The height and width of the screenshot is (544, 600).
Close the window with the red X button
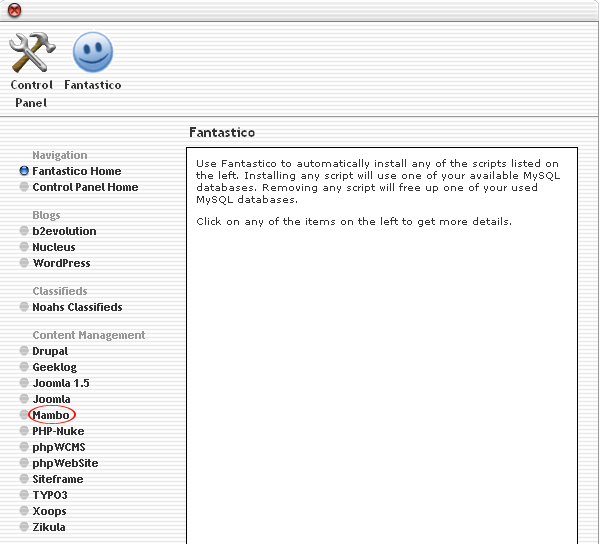[x=15, y=10]
